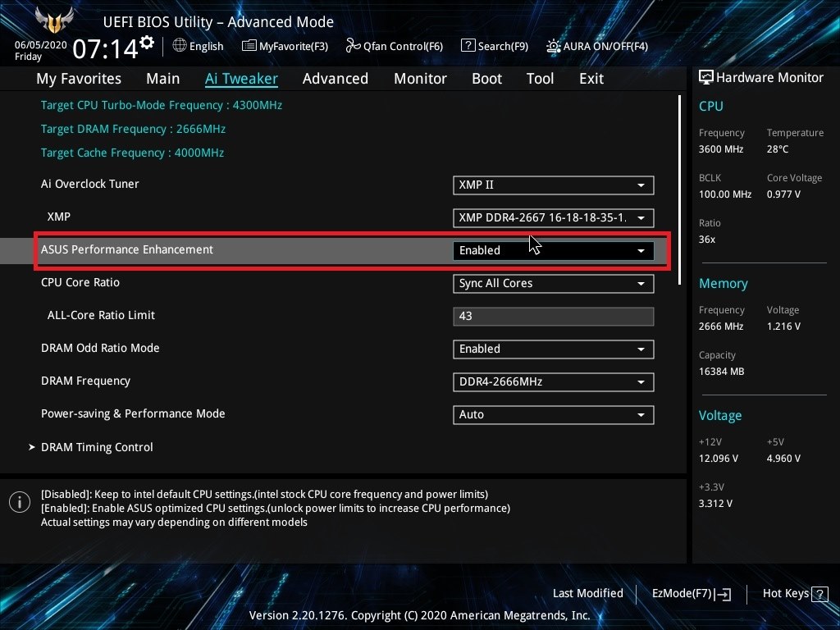Click the 3600 MHz CPU frequency value
Screen dimensions: 840x630
[x=721, y=149]
